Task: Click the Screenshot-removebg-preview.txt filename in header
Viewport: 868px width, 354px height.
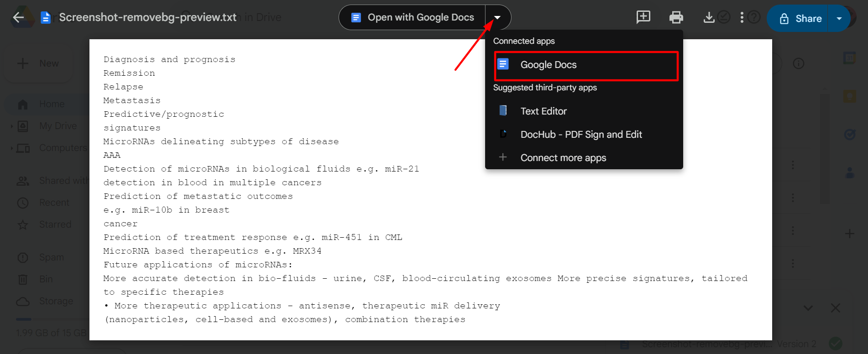Action: click(x=148, y=17)
